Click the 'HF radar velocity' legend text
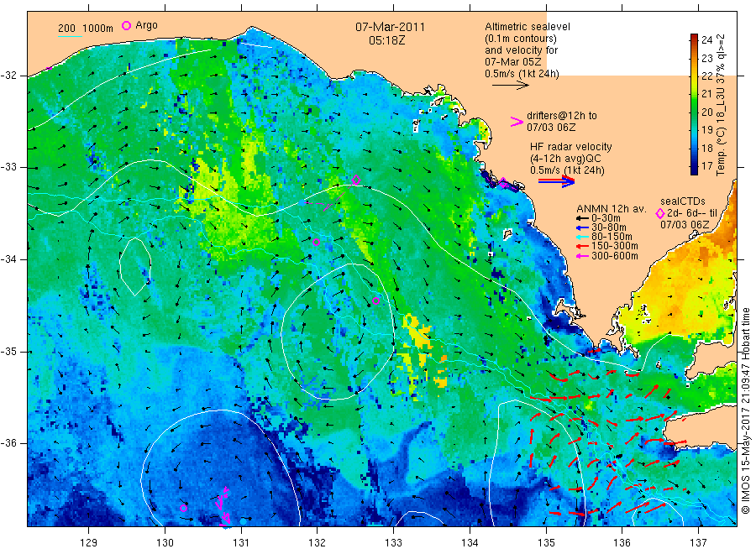The height and width of the screenshot is (554, 756). pyautogui.click(x=571, y=146)
